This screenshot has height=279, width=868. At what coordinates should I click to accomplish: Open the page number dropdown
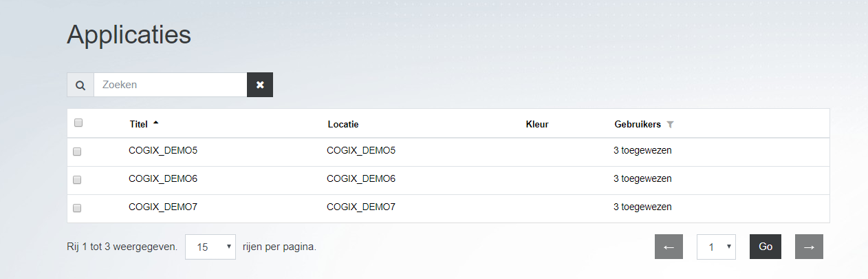coord(717,247)
